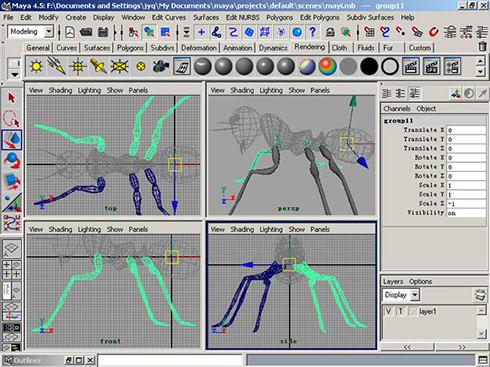This screenshot has width=490, height=367.
Task: Click the Open Scene icon
Action: click(86, 32)
